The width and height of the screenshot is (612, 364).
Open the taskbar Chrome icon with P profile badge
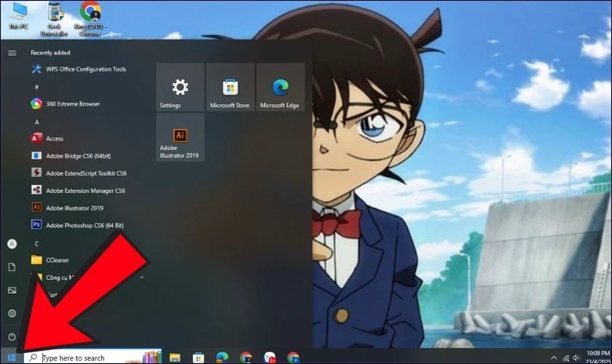pos(293,357)
